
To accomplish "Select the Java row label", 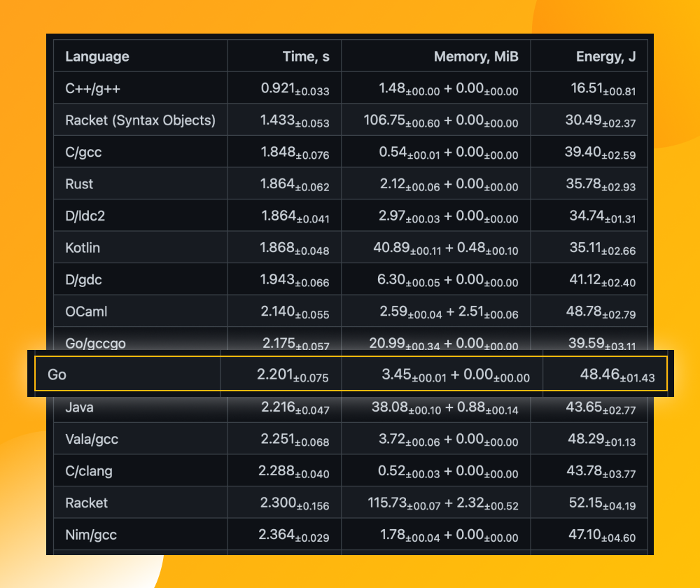I will (x=79, y=407).
